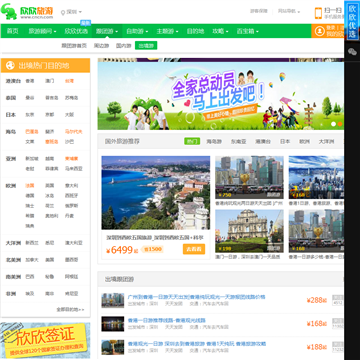Expand the 百宝箱 nav dropdown
The width and height of the screenshot is (360, 360).
[x=248, y=31]
